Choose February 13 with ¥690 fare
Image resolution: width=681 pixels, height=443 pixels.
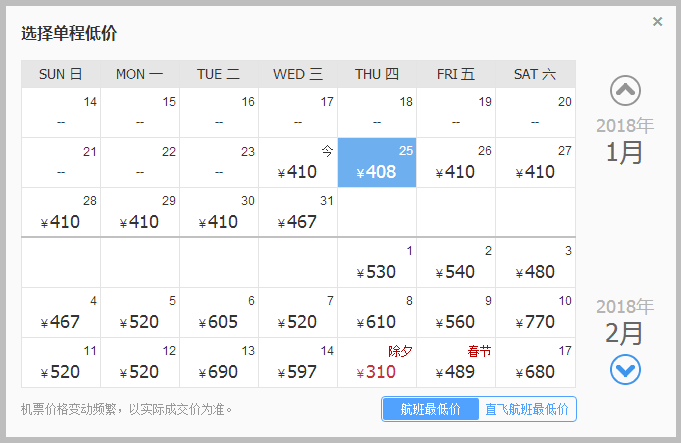pyautogui.click(x=219, y=362)
